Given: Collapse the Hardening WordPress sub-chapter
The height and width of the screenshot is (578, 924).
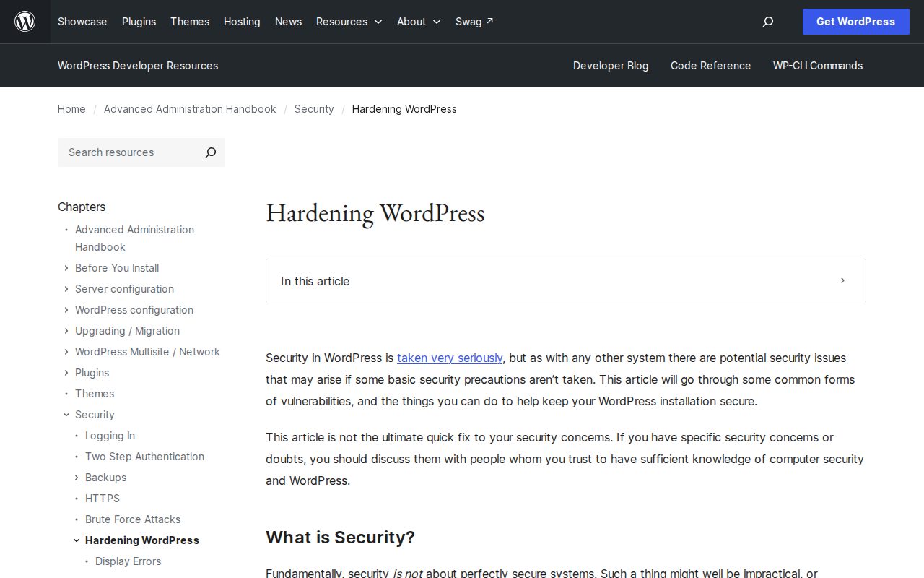Looking at the screenshot, I should pos(77,540).
